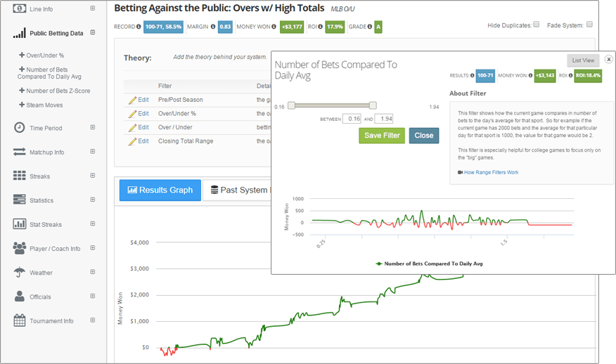Click the left handle of range slider
Viewport: 616px width, 364px height.
291,105
